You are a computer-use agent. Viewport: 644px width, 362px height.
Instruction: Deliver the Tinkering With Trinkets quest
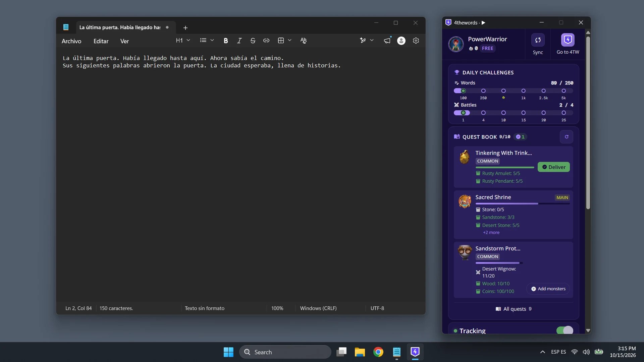[x=553, y=167]
